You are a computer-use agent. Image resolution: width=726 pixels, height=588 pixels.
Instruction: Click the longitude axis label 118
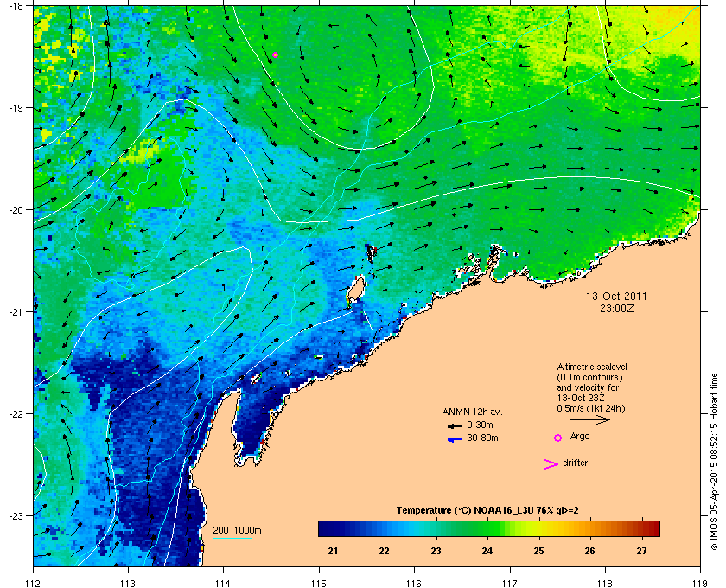click(x=605, y=584)
